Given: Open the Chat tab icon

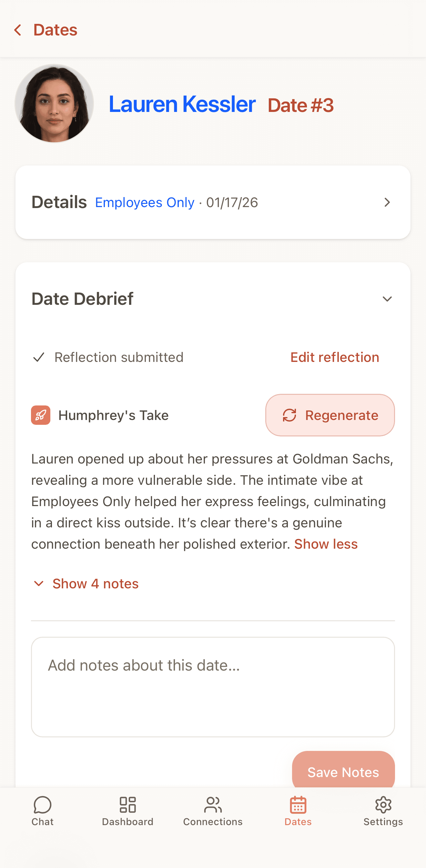Looking at the screenshot, I should (x=43, y=805).
